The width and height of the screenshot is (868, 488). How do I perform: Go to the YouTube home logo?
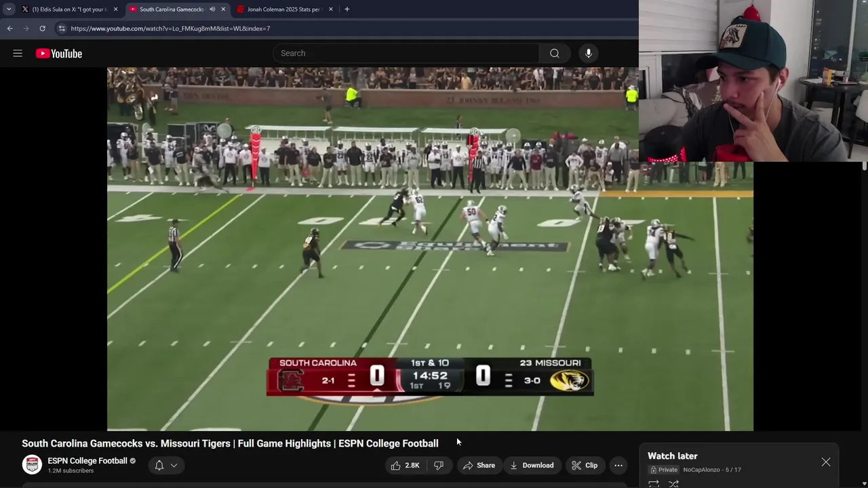point(59,54)
